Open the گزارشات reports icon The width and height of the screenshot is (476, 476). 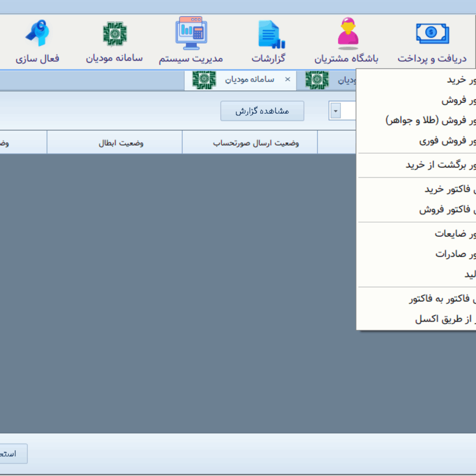tap(271, 34)
